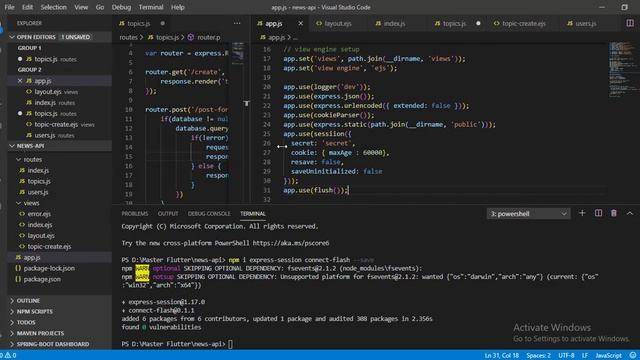
Task: Expand the Spring-Boot Dashboard section
Action: 53,344
